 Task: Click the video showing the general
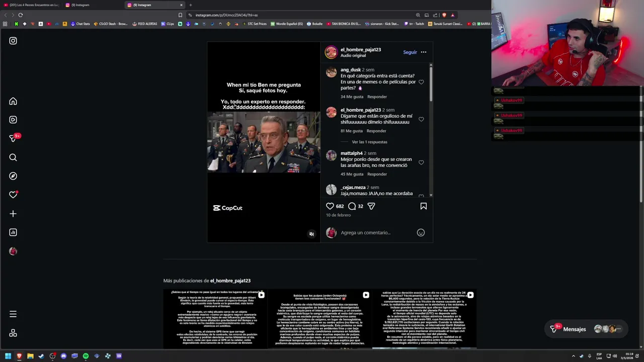click(x=264, y=142)
